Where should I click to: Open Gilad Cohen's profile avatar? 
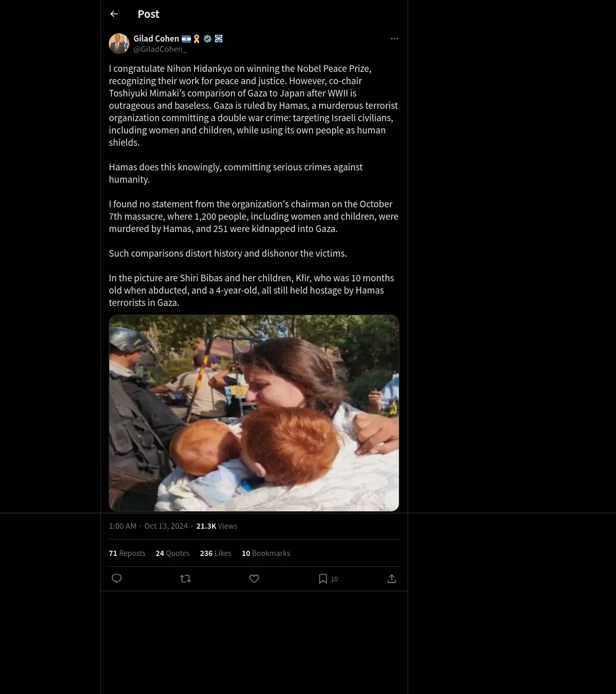(119, 44)
